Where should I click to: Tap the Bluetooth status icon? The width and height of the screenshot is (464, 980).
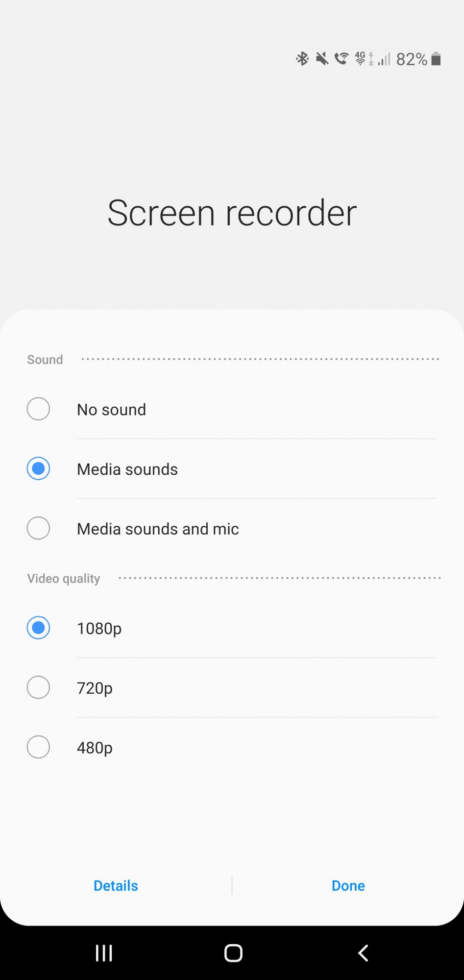pos(302,59)
